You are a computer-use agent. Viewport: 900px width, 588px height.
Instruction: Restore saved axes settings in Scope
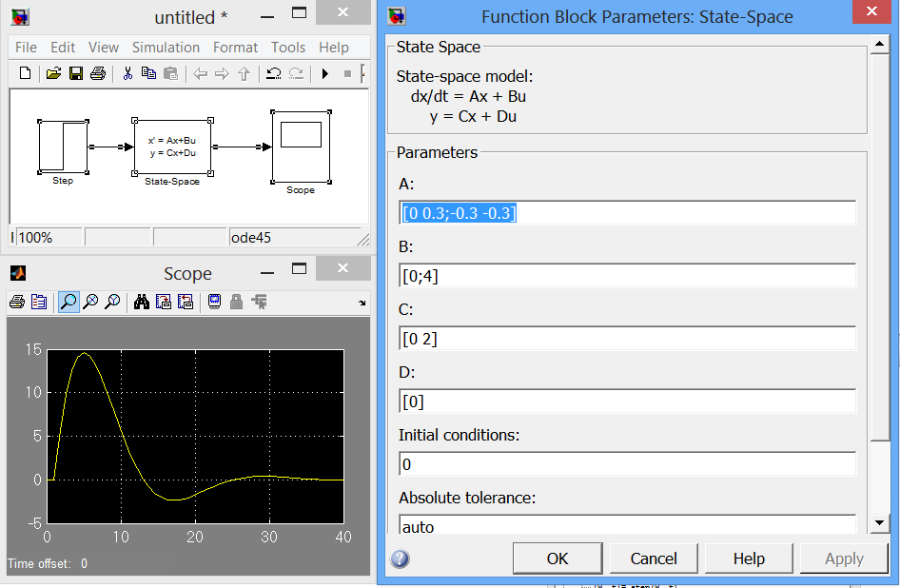186,302
